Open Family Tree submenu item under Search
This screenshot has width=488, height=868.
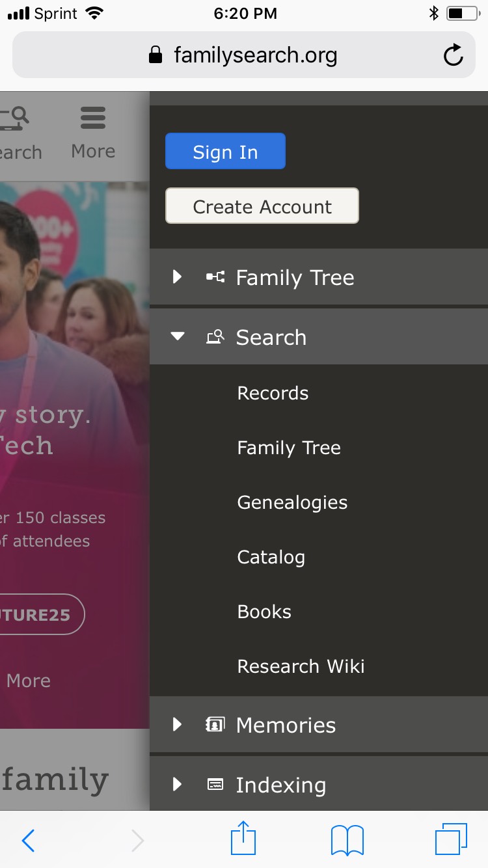(289, 448)
